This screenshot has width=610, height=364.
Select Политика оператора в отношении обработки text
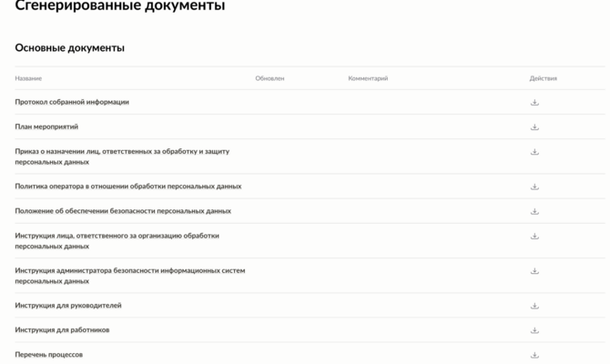pos(128,187)
